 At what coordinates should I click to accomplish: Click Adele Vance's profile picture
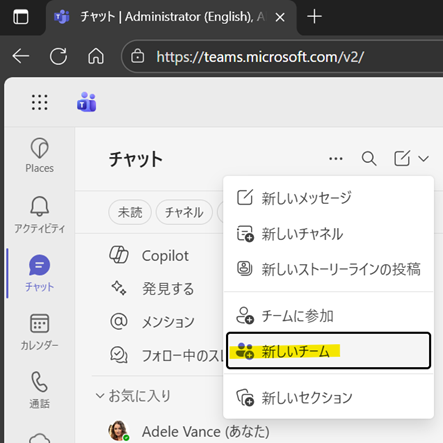coord(118,431)
